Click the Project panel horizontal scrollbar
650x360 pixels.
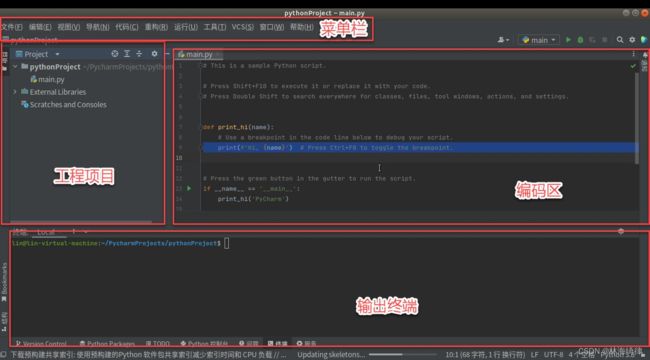[x=81, y=222]
